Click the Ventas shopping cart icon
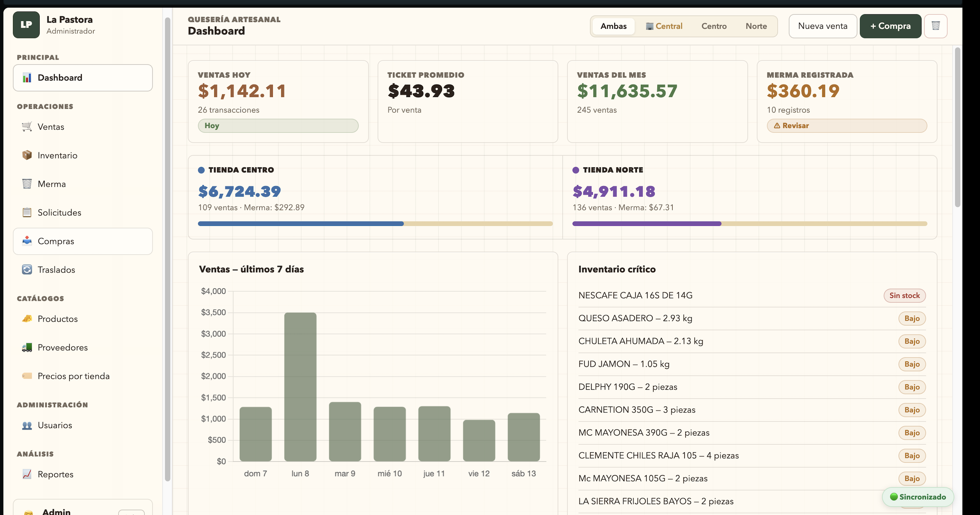The width and height of the screenshot is (980, 515). [x=26, y=126]
